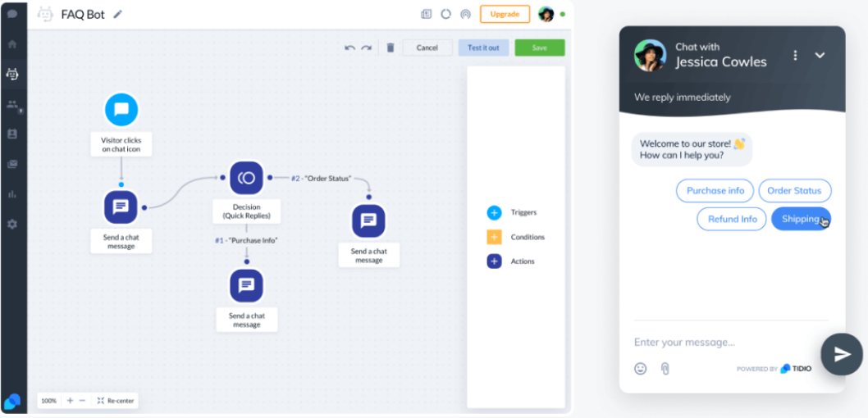Open the emoji picker in chat widget
This screenshot has height=418, width=868.
tap(641, 369)
